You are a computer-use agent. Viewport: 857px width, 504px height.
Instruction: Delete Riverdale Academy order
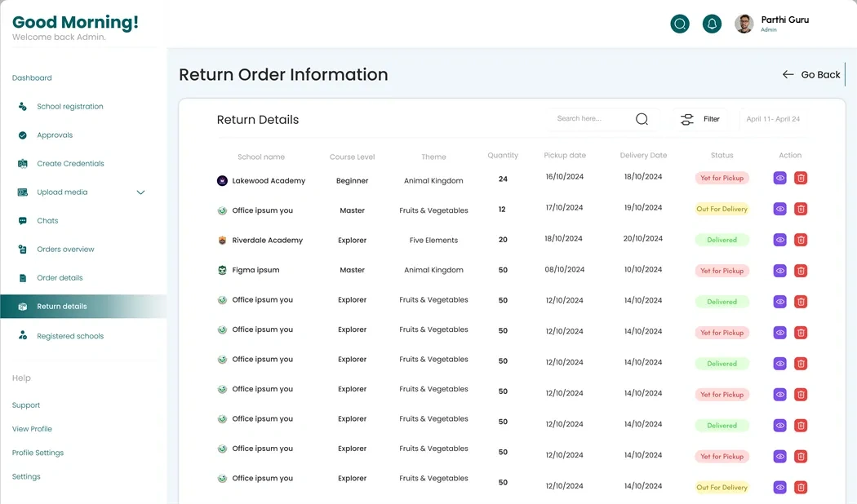pyautogui.click(x=801, y=240)
